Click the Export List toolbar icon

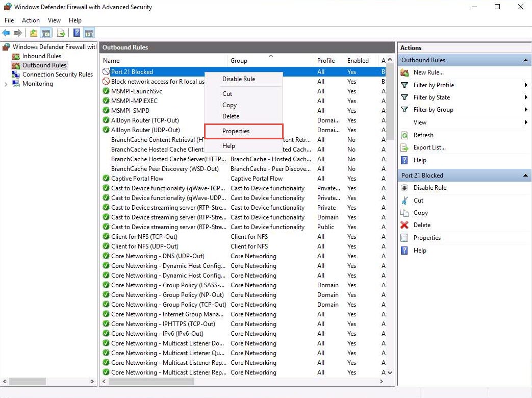coord(61,33)
